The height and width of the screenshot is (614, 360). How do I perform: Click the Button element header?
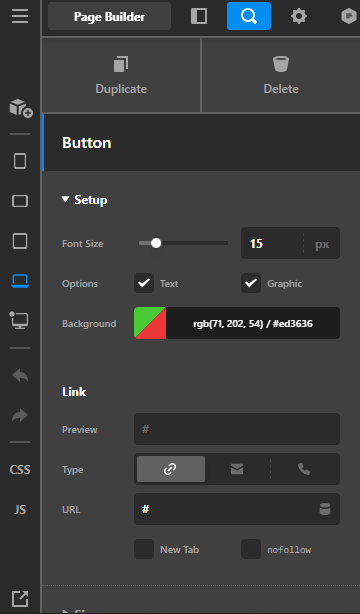tap(201, 143)
